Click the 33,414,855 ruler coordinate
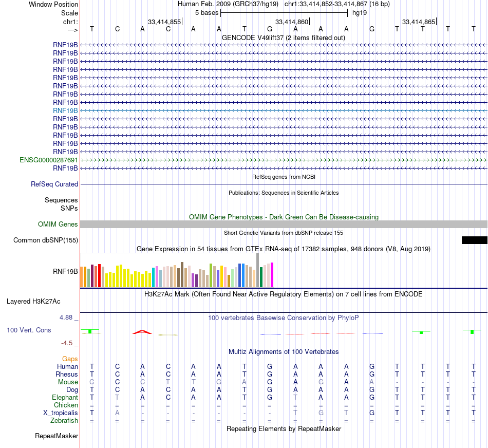Image resolution: width=488 pixels, height=448 pixels. (164, 22)
